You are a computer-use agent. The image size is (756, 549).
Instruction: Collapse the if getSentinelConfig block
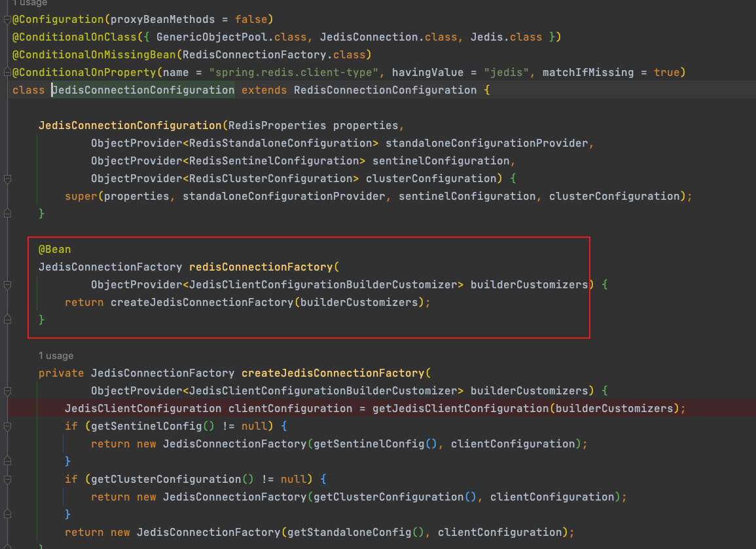[7, 426]
